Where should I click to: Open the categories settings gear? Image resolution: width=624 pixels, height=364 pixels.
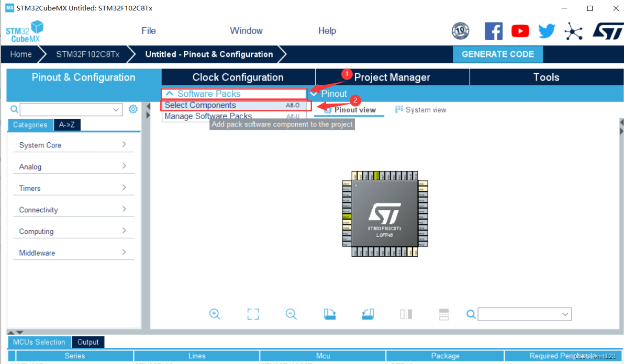pos(133,109)
